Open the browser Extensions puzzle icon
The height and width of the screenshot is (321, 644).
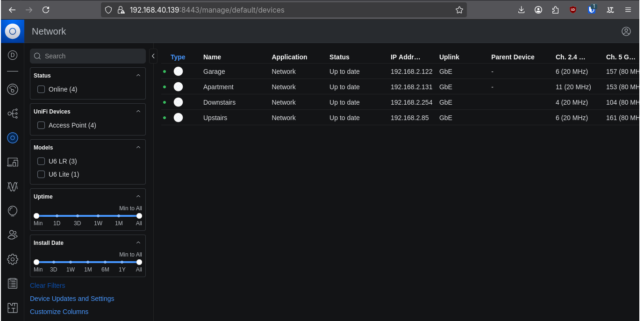[x=556, y=10]
